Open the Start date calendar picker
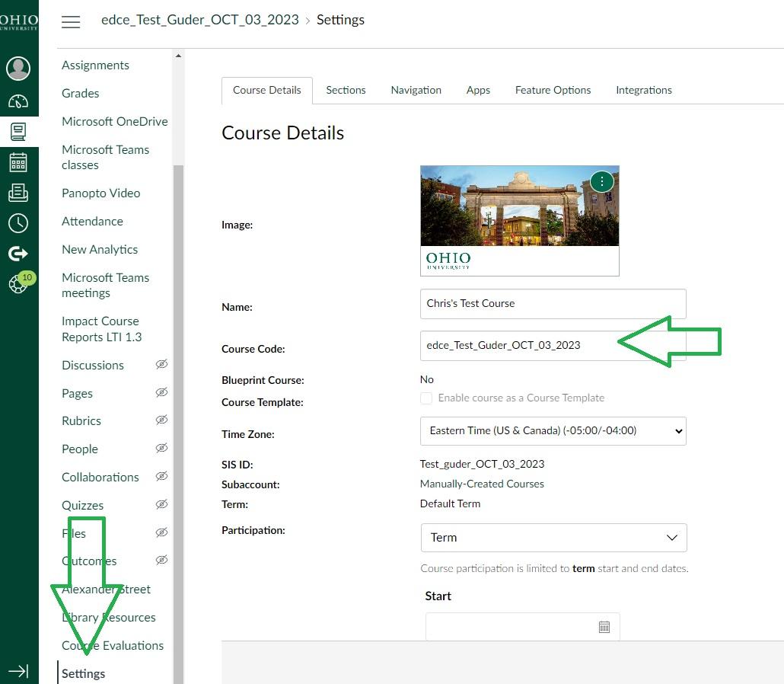Screen dimensions: 784x684 coord(604,627)
